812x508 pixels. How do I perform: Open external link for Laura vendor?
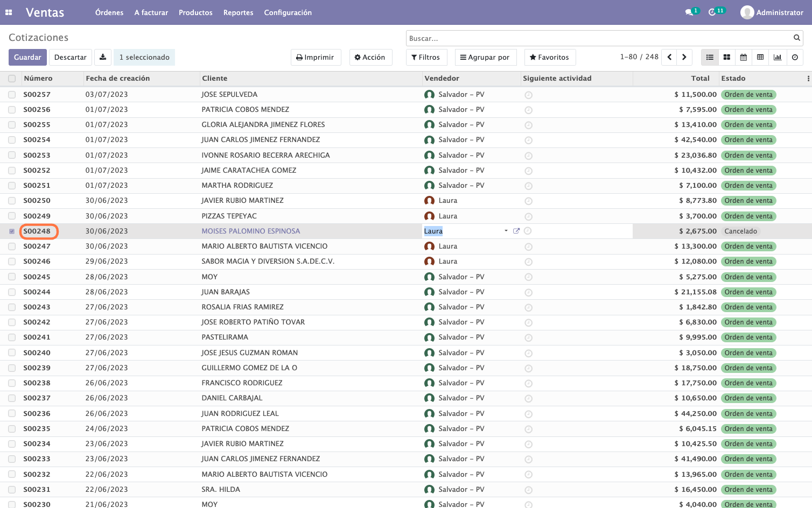[x=516, y=231]
